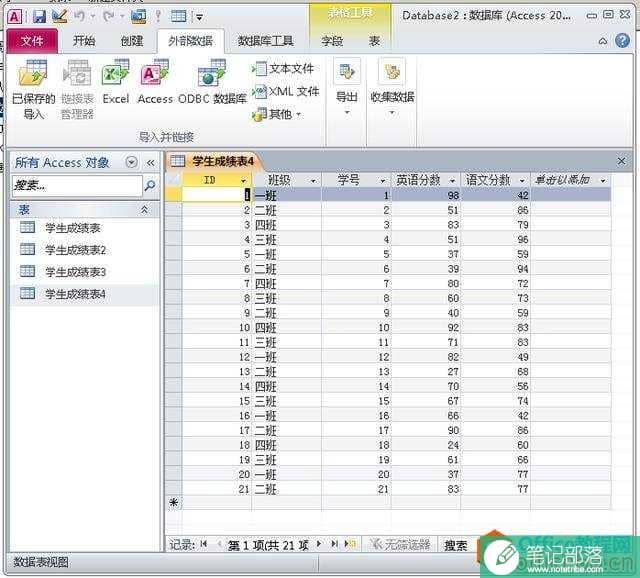The width and height of the screenshot is (640, 578).
Task: Go to first record navigation button
Action: (204, 544)
